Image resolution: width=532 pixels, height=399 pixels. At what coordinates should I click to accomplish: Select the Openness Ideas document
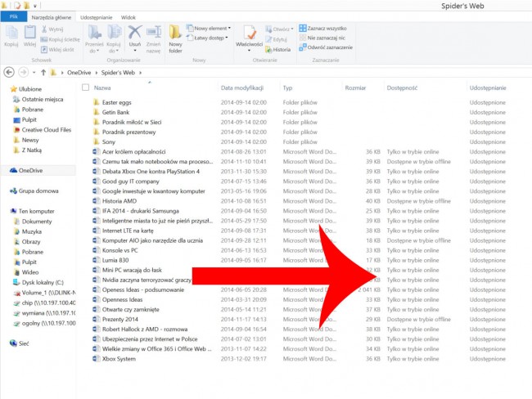(x=118, y=300)
